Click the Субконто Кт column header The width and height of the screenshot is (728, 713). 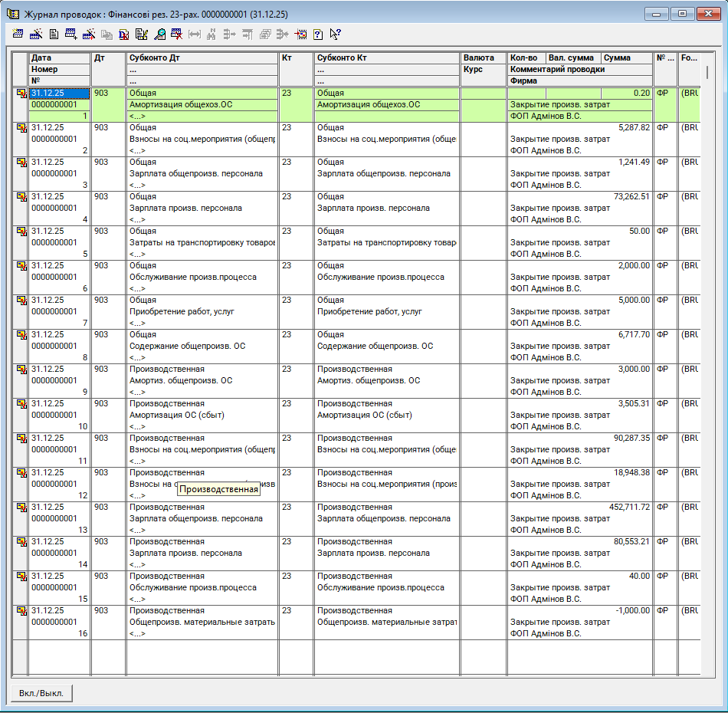tap(387, 58)
